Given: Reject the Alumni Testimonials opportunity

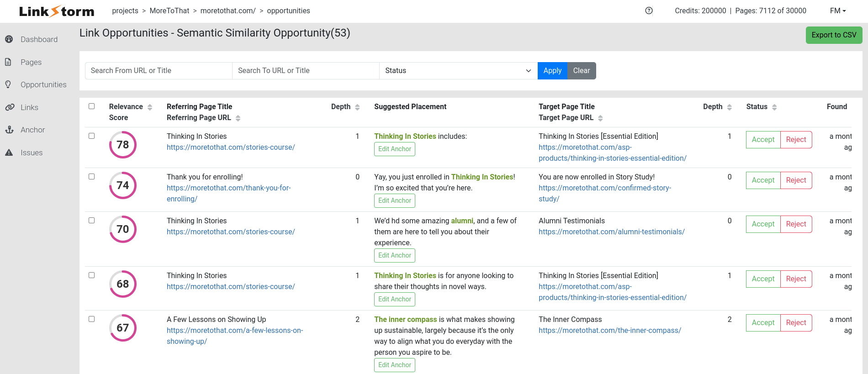Looking at the screenshot, I should tap(796, 224).
